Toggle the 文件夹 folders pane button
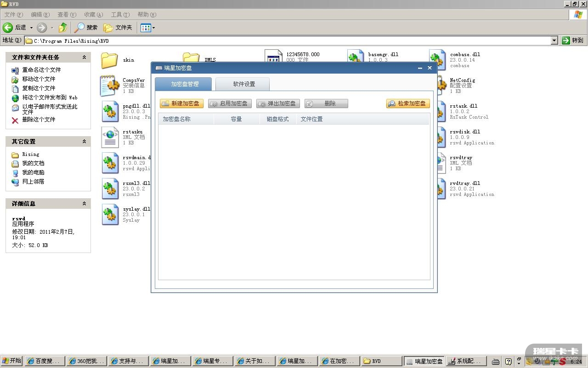Viewport: 588px width, 368px height. pyautogui.click(x=118, y=28)
